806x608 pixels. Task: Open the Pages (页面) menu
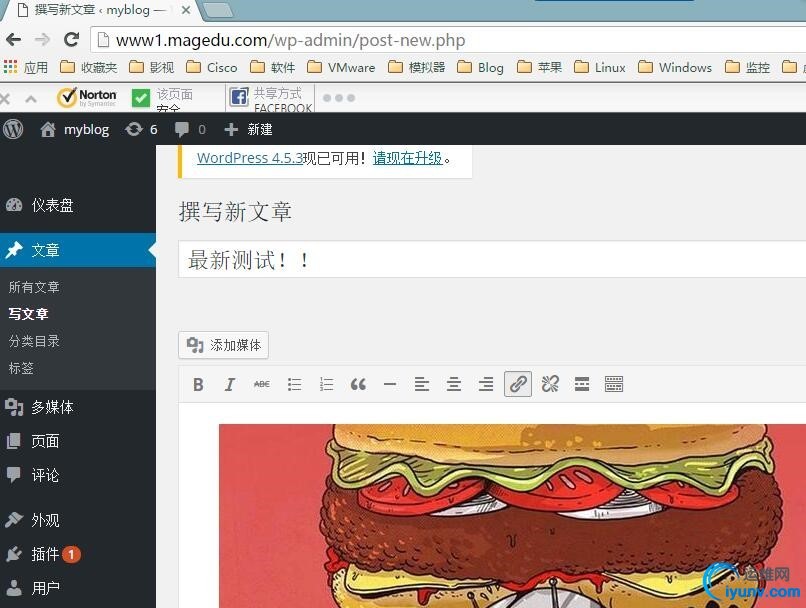(x=78, y=441)
